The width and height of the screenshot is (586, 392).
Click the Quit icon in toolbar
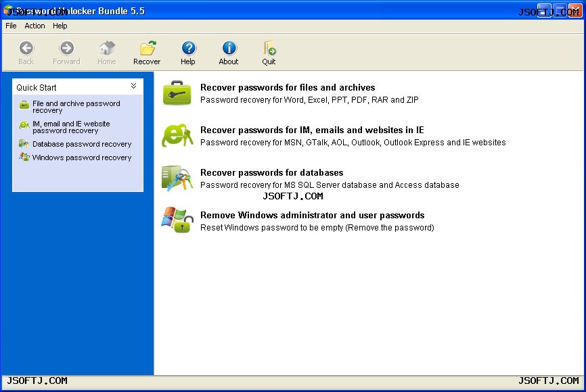click(269, 48)
